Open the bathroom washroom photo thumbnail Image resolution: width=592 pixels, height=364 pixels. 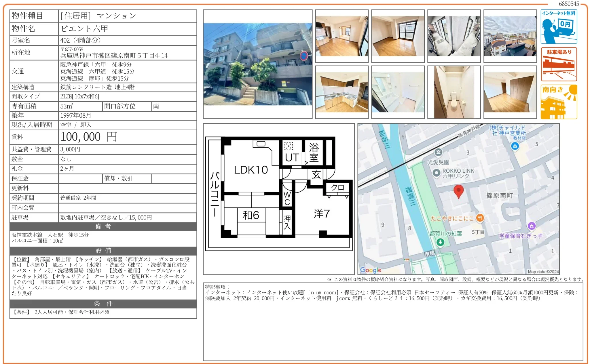[x=398, y=92]
